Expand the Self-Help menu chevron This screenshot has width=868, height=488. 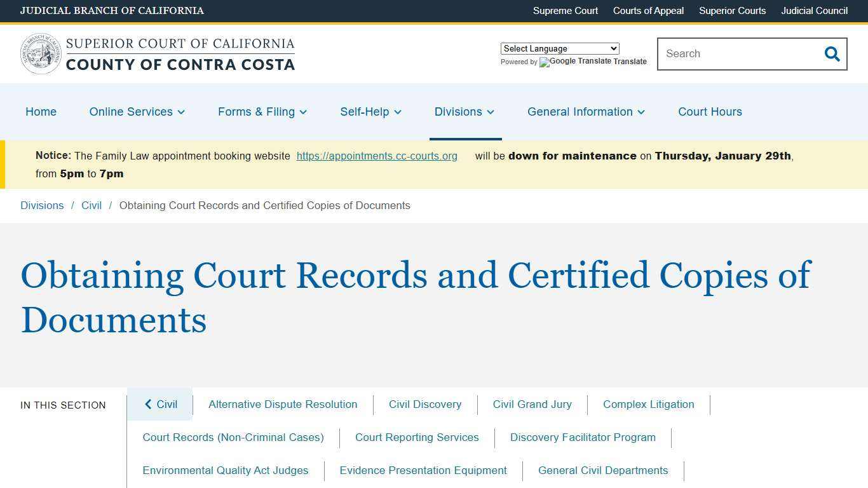pyautogui.click(x=398, y=112)
